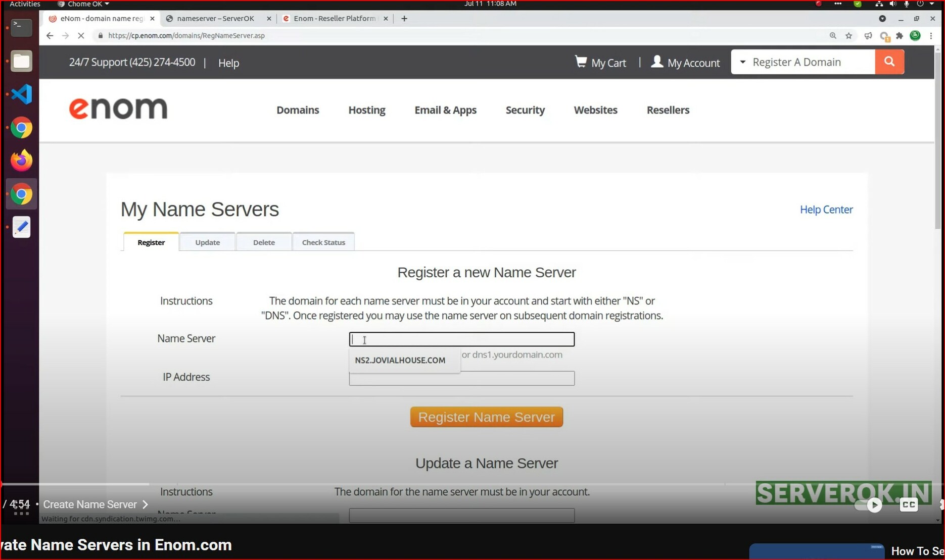Toggle closed captions CC button

point(909,504)
